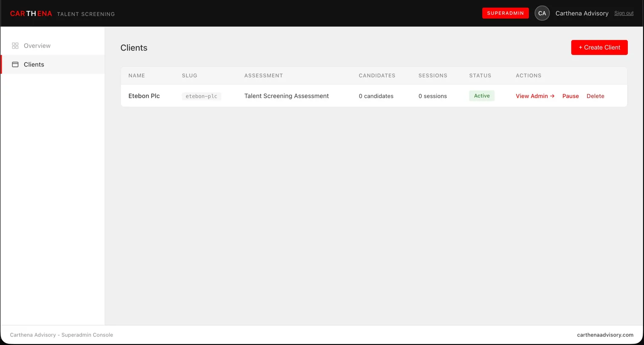Click the 0 sessions cell
Image resolution: width=644 pixels, height=345 pixels.
coord(433,96)
